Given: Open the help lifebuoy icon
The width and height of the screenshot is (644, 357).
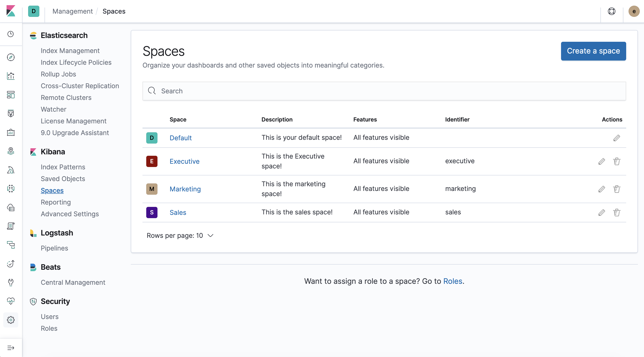Looking at the screenshot, I should [611, 11].
